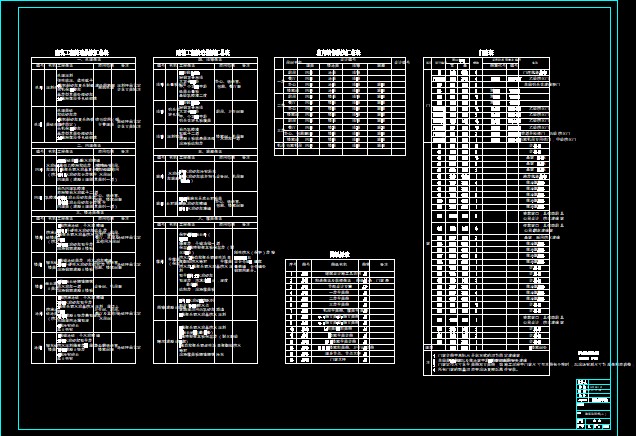Image resolution: width=636 pixels, height=436 pixels.
Task: Click the cyan bottom border of drawing frame
Action: click(x=300, y=430)
